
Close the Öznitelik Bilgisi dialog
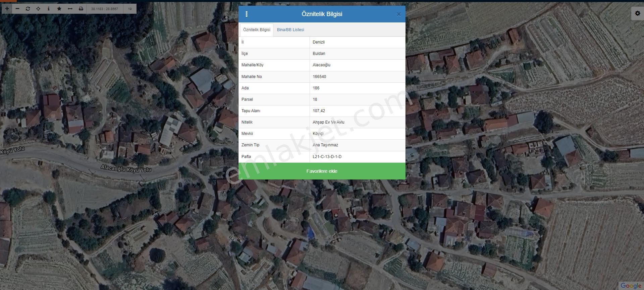[398, 14]
